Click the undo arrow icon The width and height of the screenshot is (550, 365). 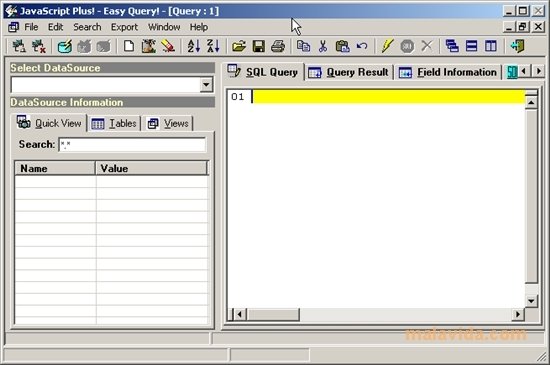362,46
